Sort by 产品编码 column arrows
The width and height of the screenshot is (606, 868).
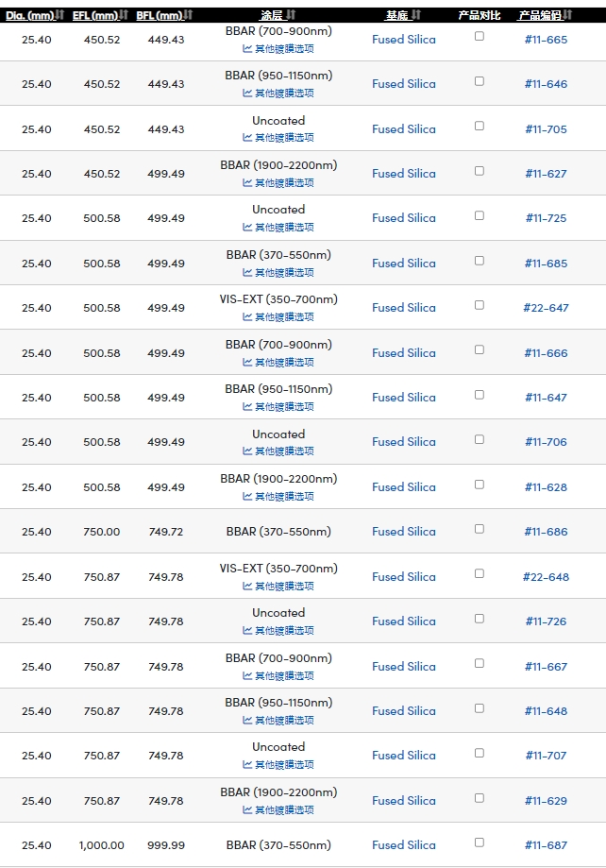click(568, 15)
